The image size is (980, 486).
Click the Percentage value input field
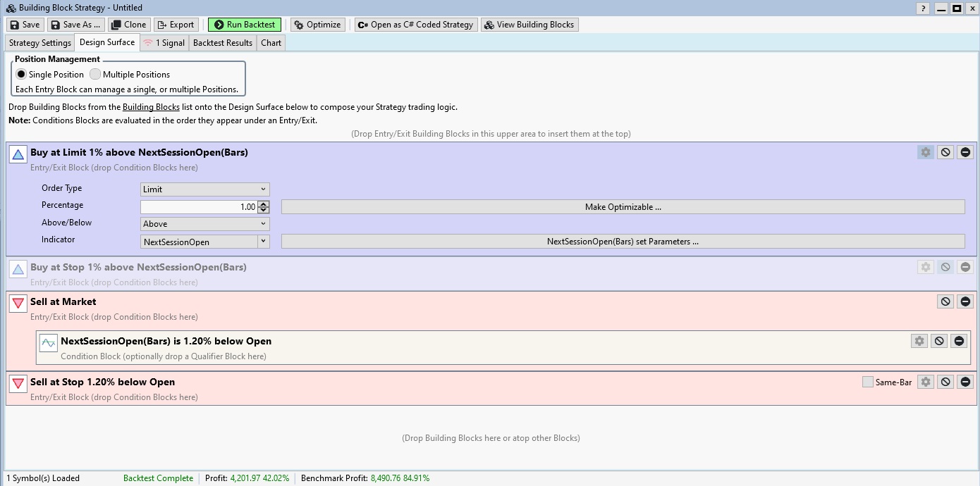pyautogui.click(x=199, y=207)
